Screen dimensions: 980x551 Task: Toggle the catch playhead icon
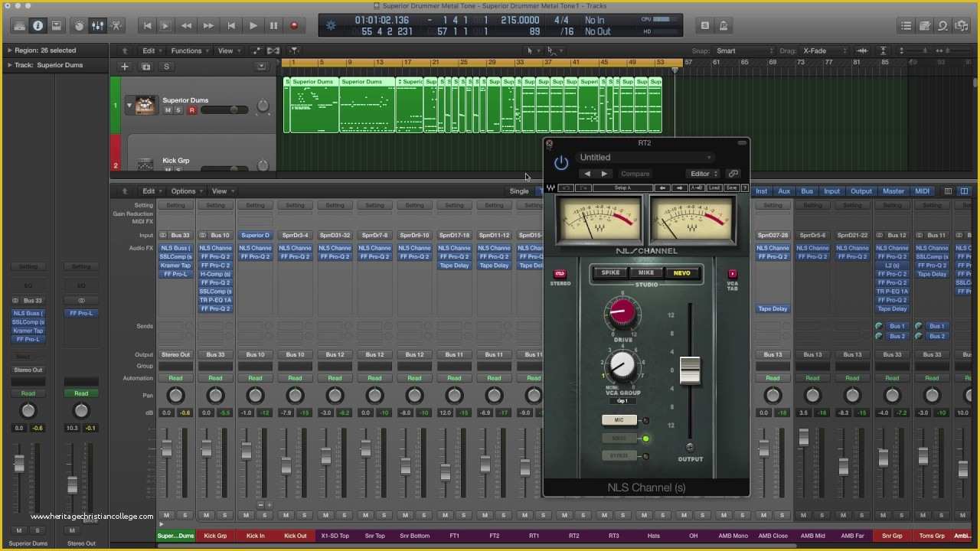(294, 51)
